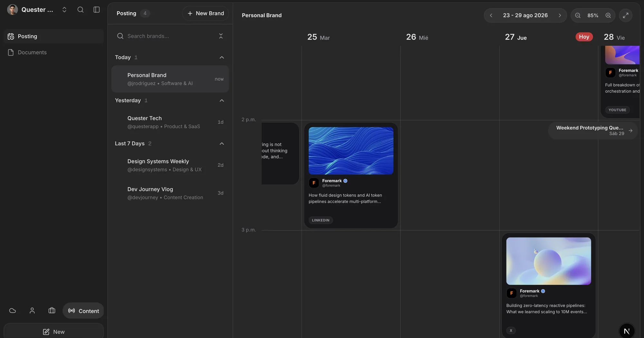Viewport: 644px width, 338px height.
Task: Click the 85% zoom level
Action: pos(593,15)
